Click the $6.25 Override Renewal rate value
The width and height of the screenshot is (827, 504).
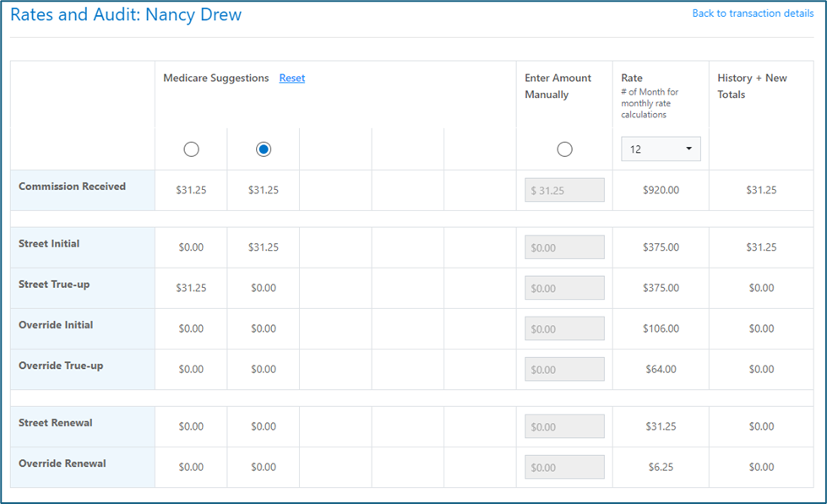661,468
